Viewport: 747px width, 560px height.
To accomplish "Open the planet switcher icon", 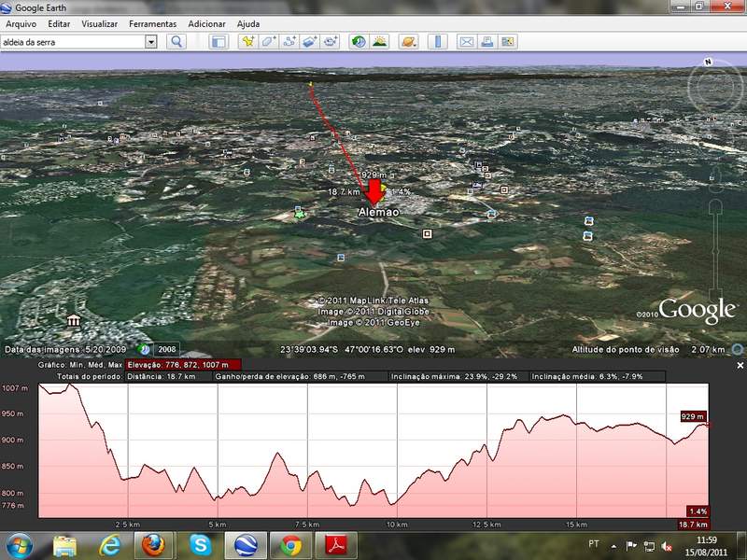I will coord(408,41).
